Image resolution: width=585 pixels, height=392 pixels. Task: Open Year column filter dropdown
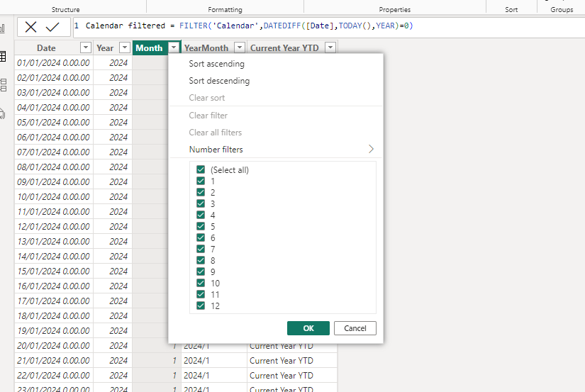[x=125, y=47]
